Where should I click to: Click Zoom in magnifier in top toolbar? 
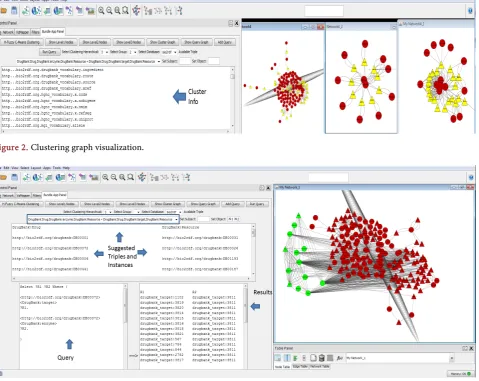(101, 11)
